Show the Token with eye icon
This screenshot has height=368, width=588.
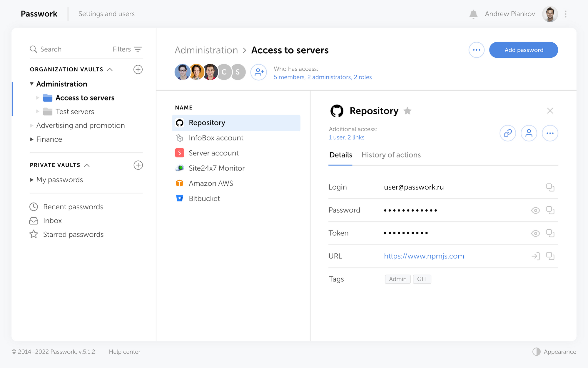pyautogui.click(x=535, y=233)
